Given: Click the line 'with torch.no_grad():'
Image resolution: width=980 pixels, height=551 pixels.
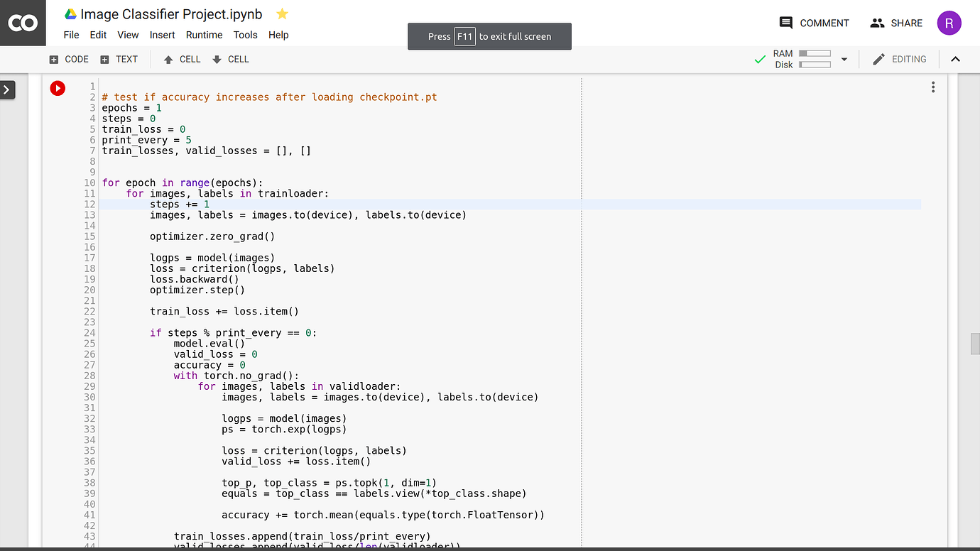Looking at the screenshot, I should click(236, 376).
